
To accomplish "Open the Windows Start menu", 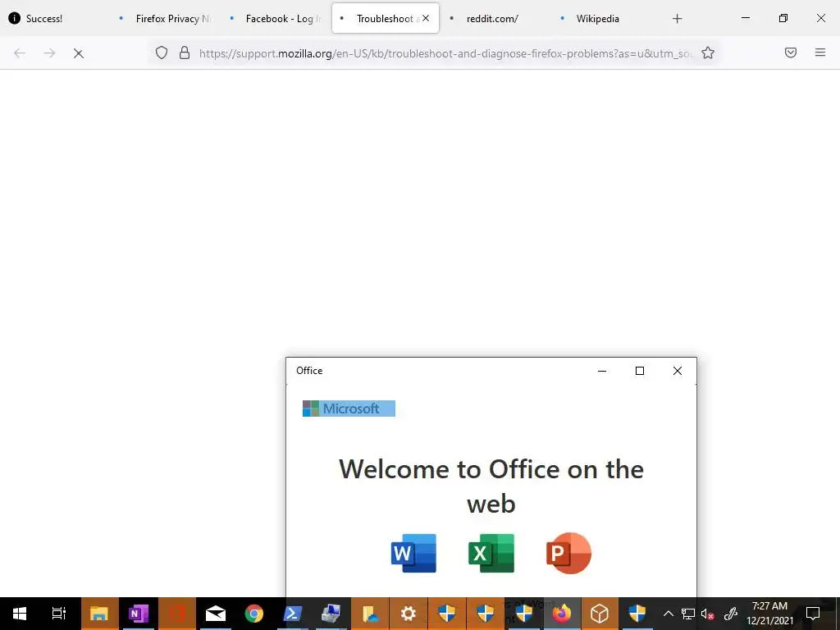I will (20, 614).
